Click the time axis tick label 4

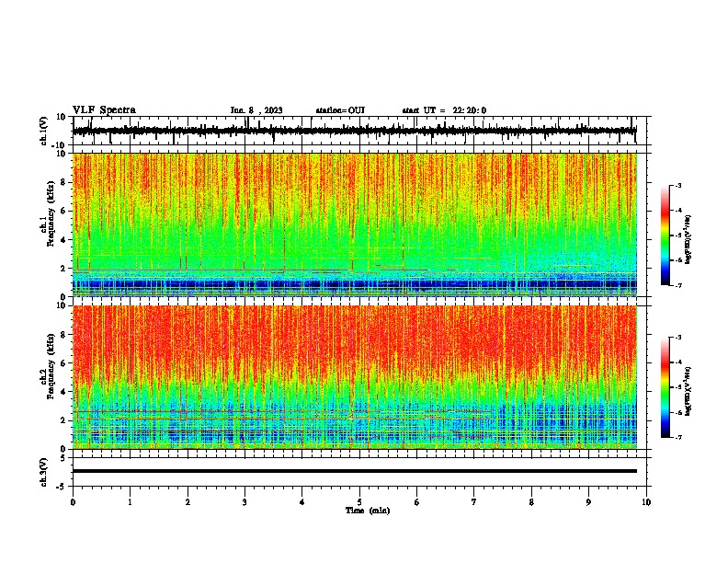click(302, 502)
